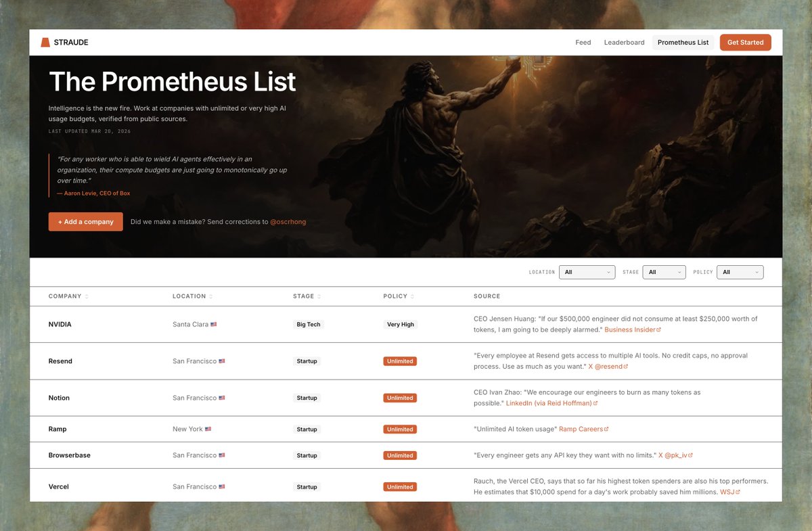Select the Prometheus List nav item
This screenshot has height=531, width=812.
(x=683, y=43)
